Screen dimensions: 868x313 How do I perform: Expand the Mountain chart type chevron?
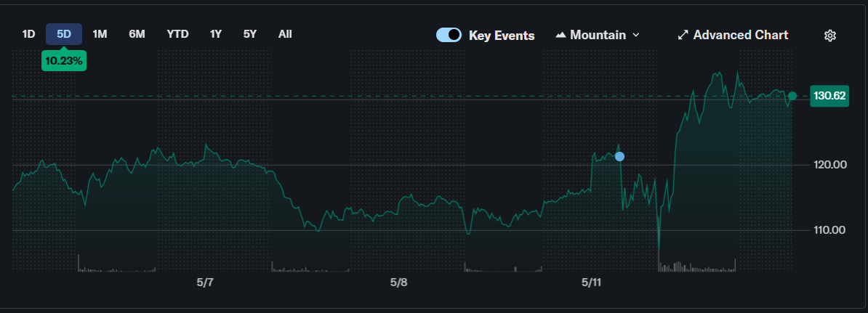tap(636, 35)
